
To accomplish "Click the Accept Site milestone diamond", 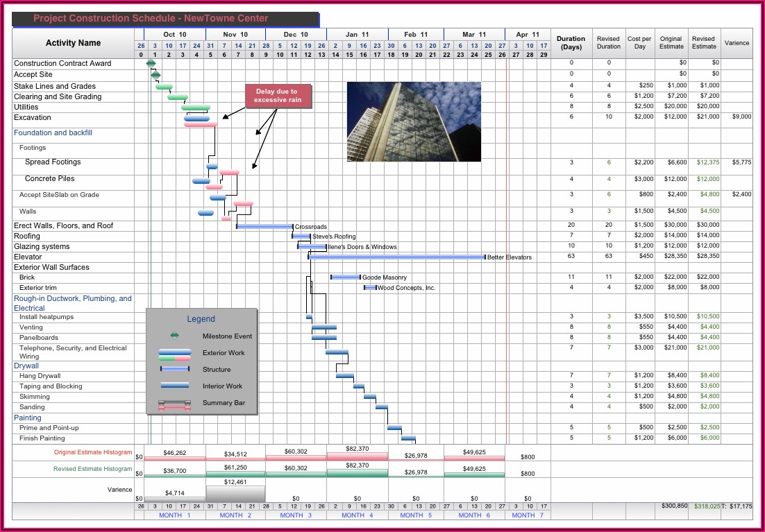I will coord(155,75).
